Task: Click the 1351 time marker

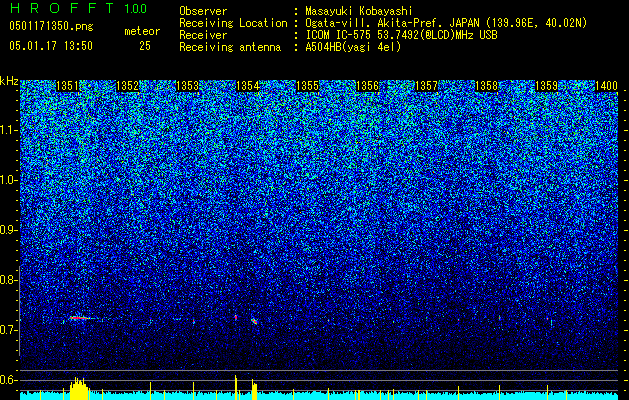Action: pos(67,86)
